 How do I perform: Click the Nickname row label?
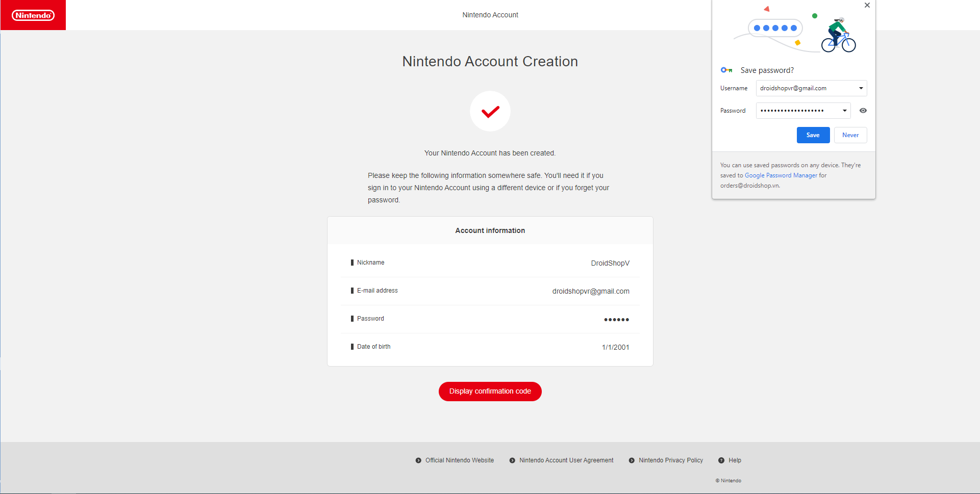(x=371, y=263)
